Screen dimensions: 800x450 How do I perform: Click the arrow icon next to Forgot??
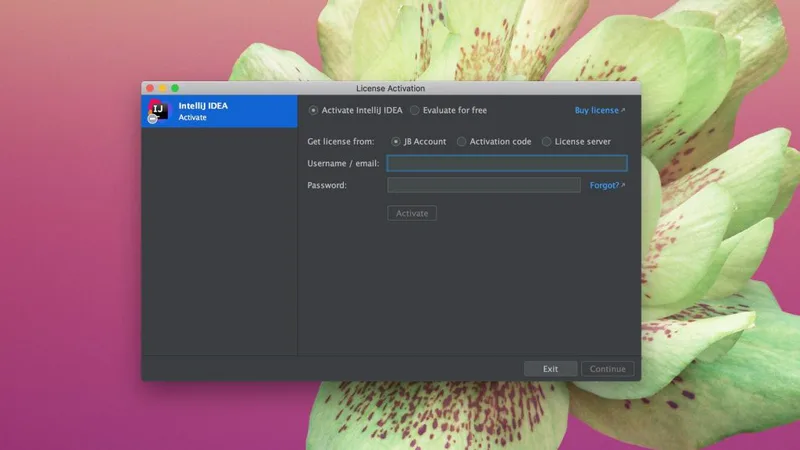point(623,185)
